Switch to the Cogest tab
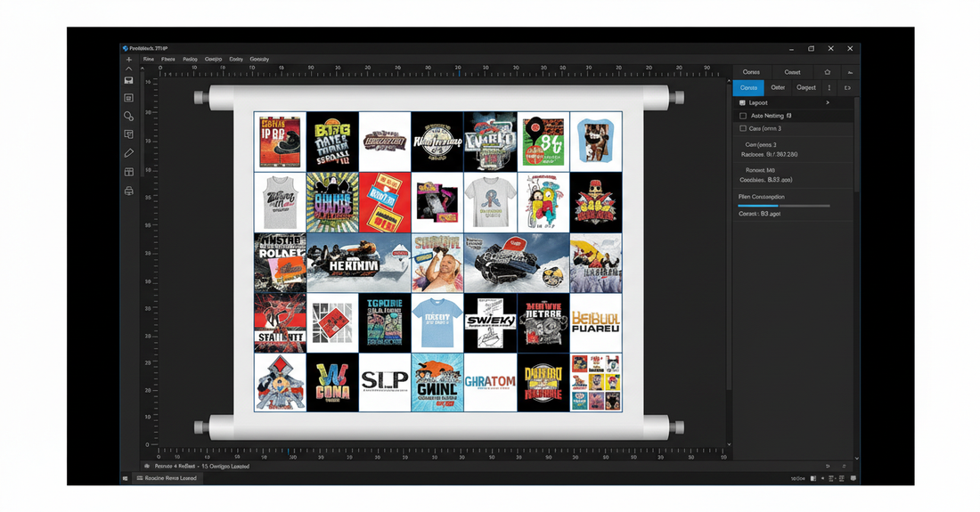This screenshot has width=980, height=512. tap(806, 88)
